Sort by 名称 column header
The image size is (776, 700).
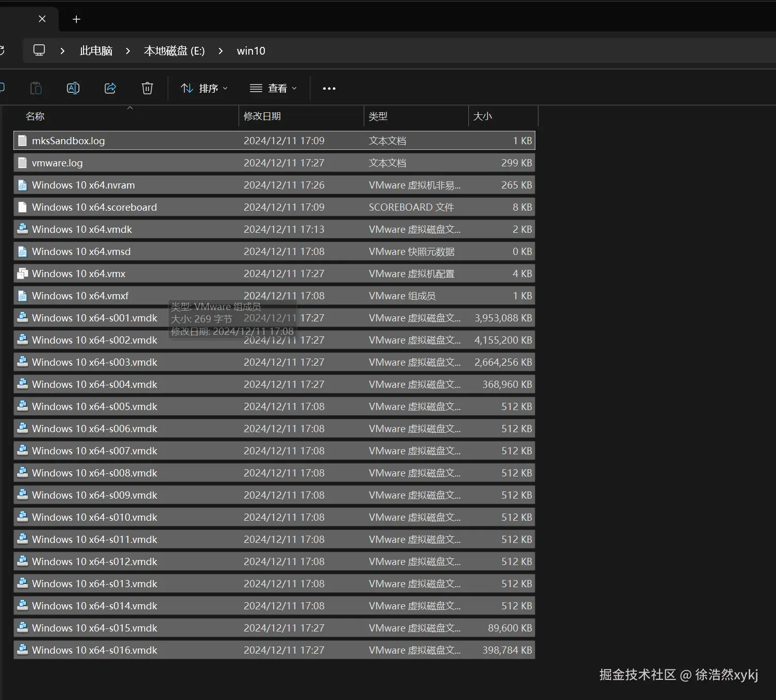[x=35, y=116]
